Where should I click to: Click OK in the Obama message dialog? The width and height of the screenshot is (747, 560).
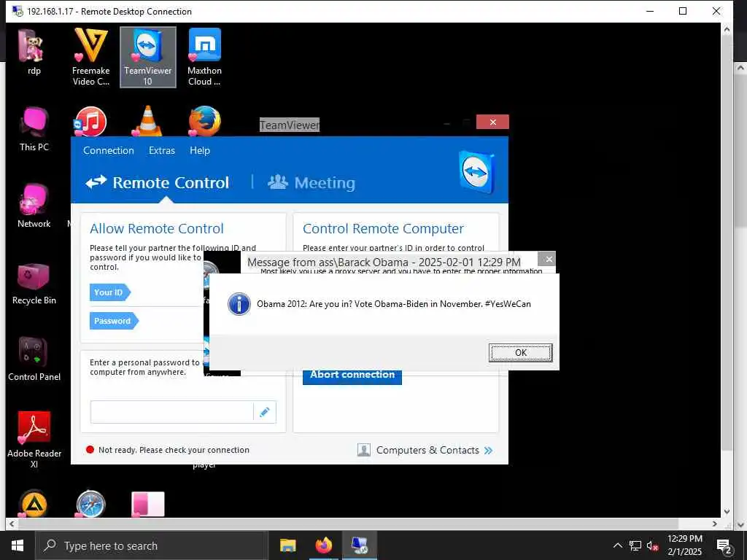click(521, 353)
